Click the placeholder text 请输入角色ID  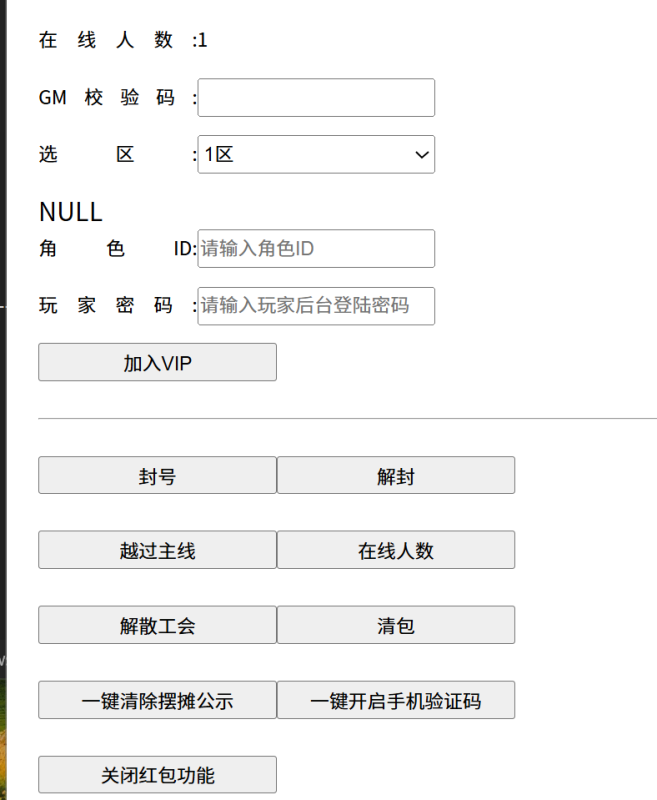[262, 248]
